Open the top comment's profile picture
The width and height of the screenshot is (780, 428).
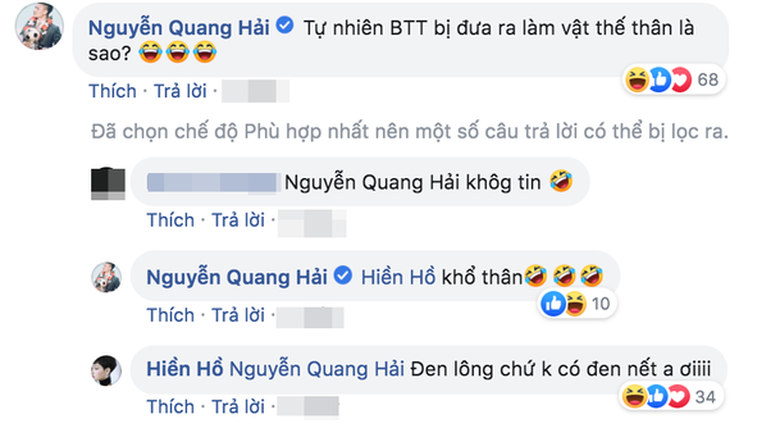click(39, 26)
